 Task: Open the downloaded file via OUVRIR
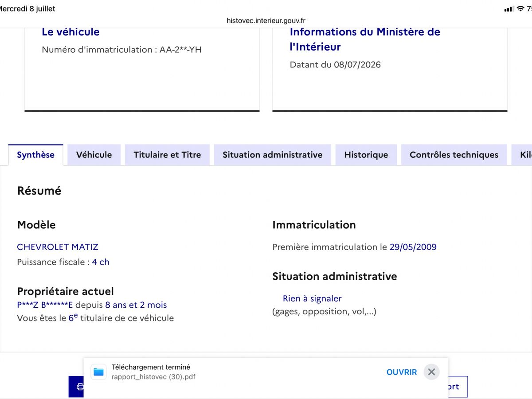coord(402,372)
